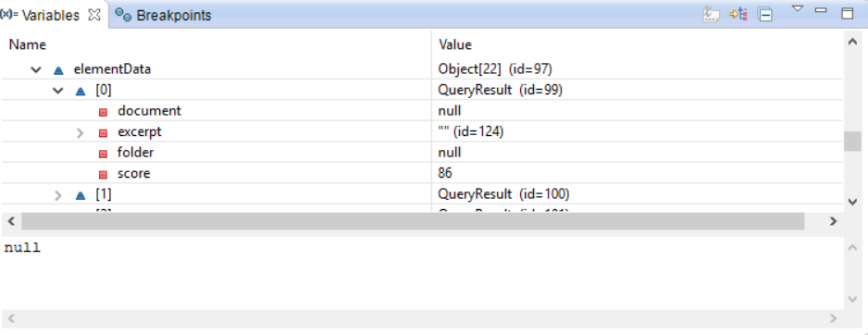Viewport: 868px width, 335px height.
Task: Minimize the Variables view
Action: [821, 10]
